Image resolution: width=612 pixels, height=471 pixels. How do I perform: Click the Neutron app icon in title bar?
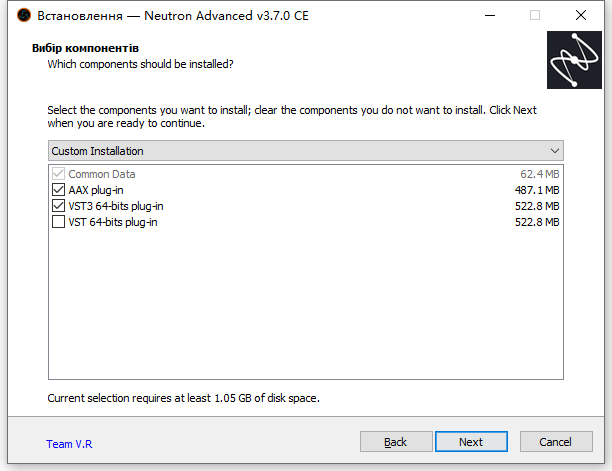pyautogui.click(x=24, y=15)
